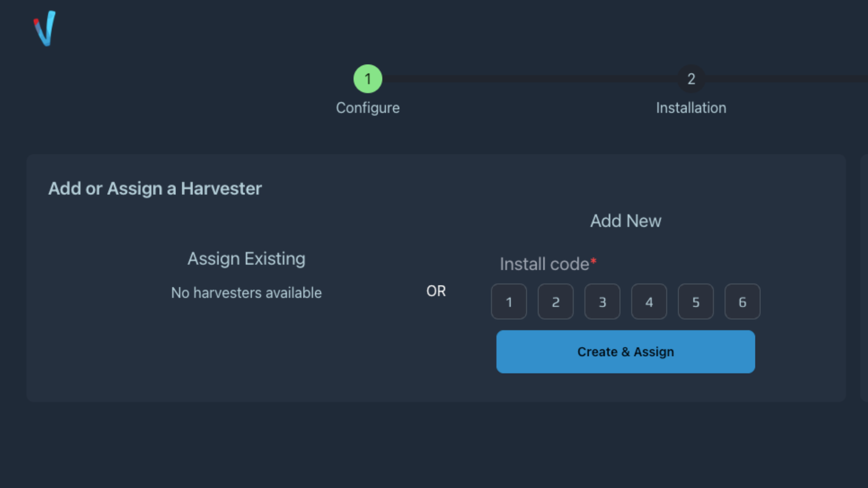
Task: Click the No harvesters available message
Action: point(246,293)
